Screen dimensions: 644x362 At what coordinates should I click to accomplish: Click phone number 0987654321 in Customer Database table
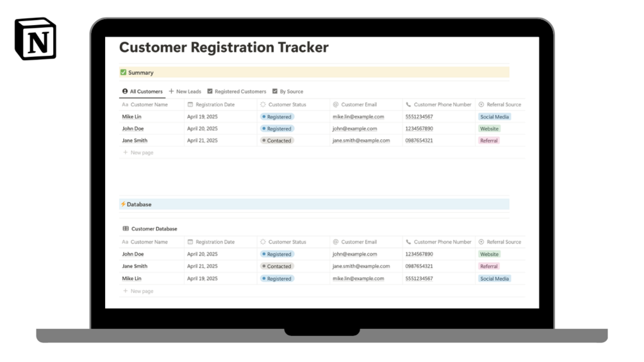[x=419, y=266]
